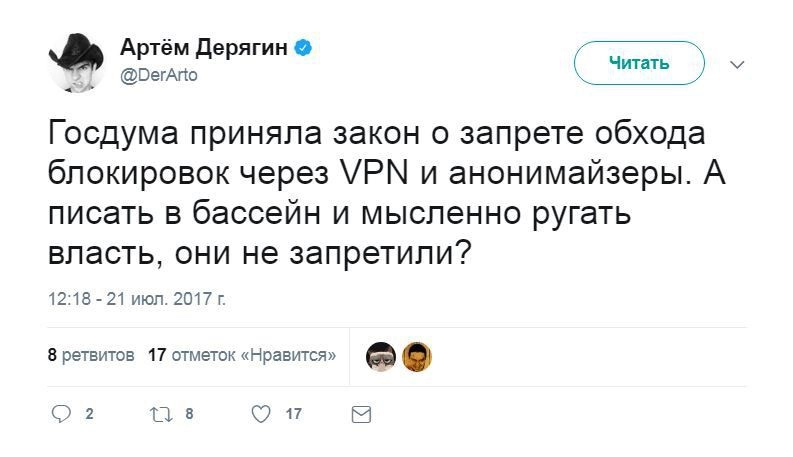The height and width of the screenshot is (457, 793).
Task: Expand the chevron menu beside Читать
Action: tap(738, 65)
